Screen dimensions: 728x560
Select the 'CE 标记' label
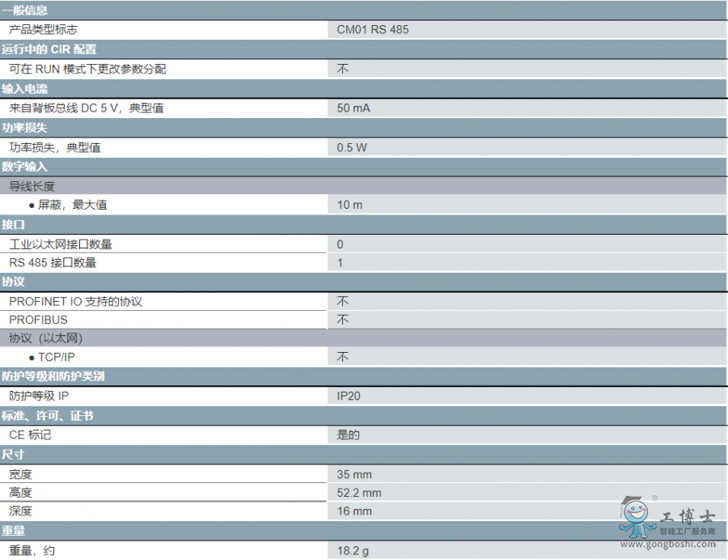pos(30,435)
